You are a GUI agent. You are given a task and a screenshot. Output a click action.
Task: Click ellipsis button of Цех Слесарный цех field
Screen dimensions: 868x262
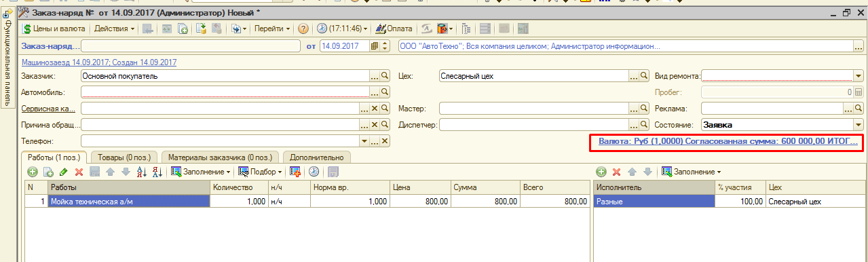[635, 76]
